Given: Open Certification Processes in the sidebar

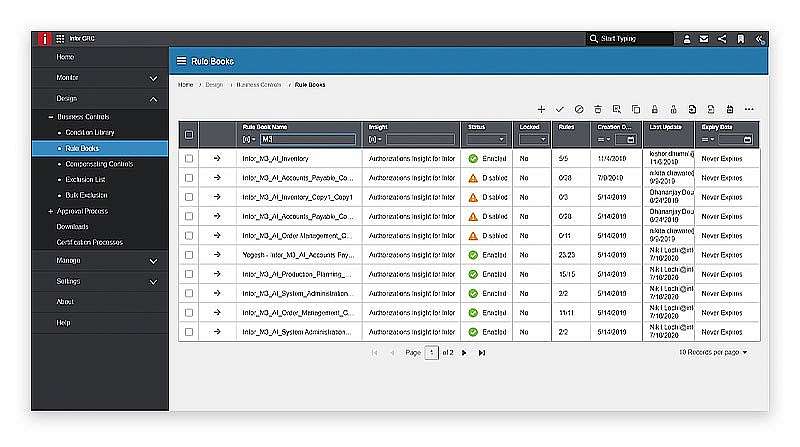Looking at the screenshot, I should (90, 242).
